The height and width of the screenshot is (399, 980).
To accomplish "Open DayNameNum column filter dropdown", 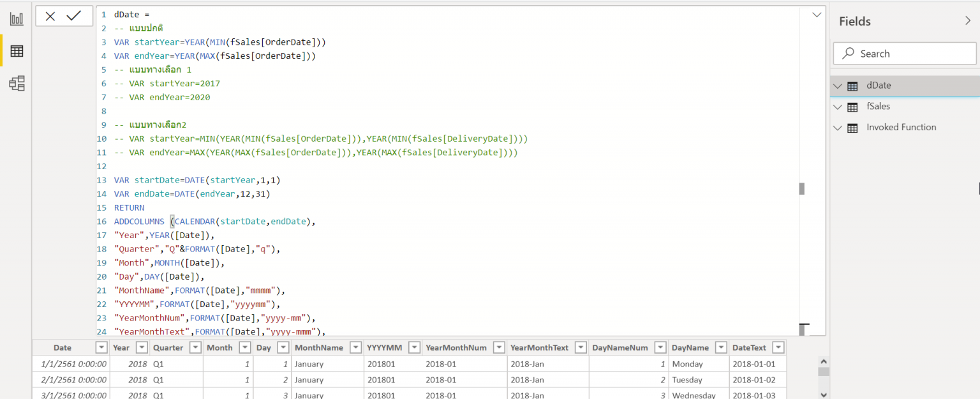I will pos(660,348).
